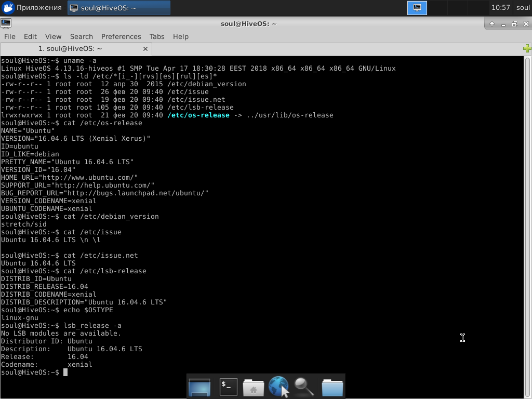Click 'No LSB modules are available.' line
Viewport: 532px width, 399px height.
click(61, 334)
